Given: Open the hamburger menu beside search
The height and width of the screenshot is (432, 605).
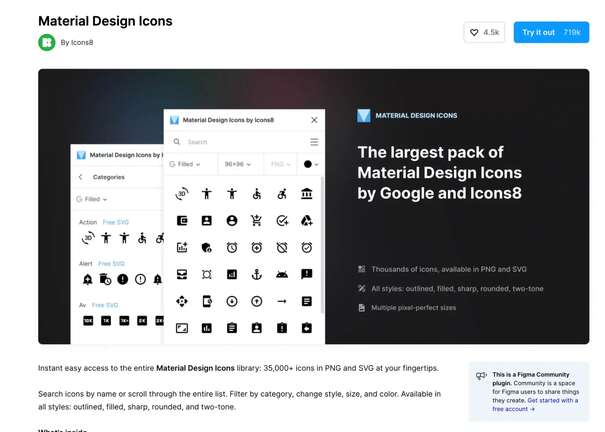Looking at the screenshot, I should (x=314, y=142).
